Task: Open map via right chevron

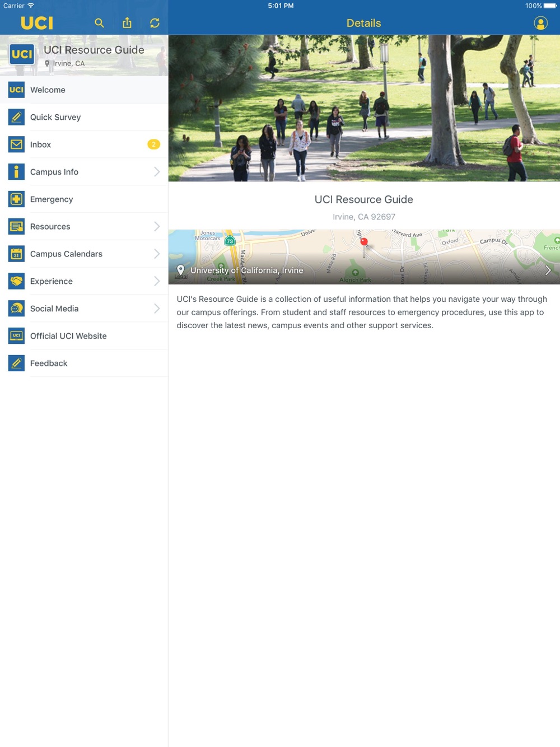Action: [x=548, y=270]
